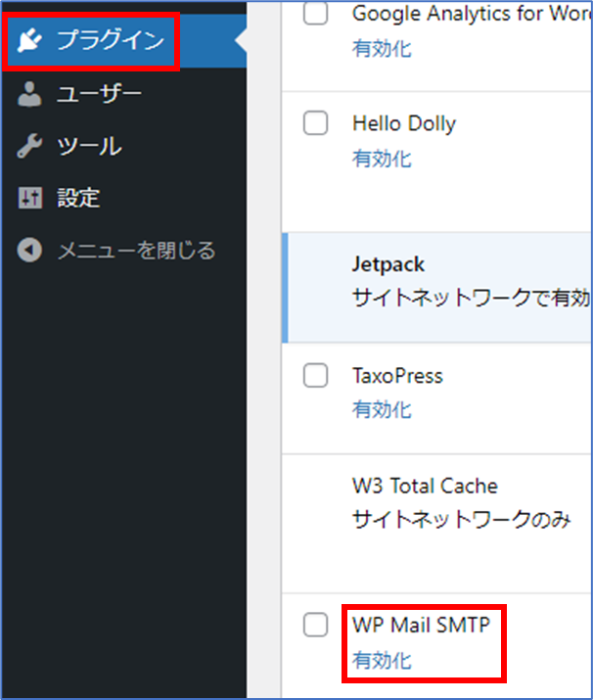Activate TaxoPress via 有効化

(382, 410)
